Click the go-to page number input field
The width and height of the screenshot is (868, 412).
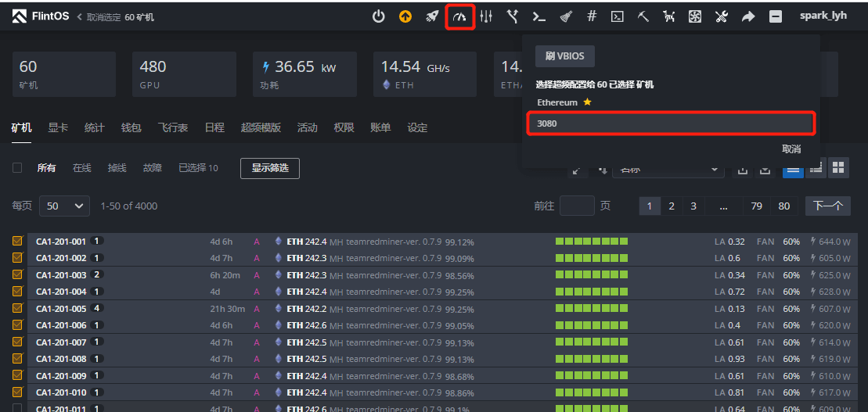pos(577,206)
